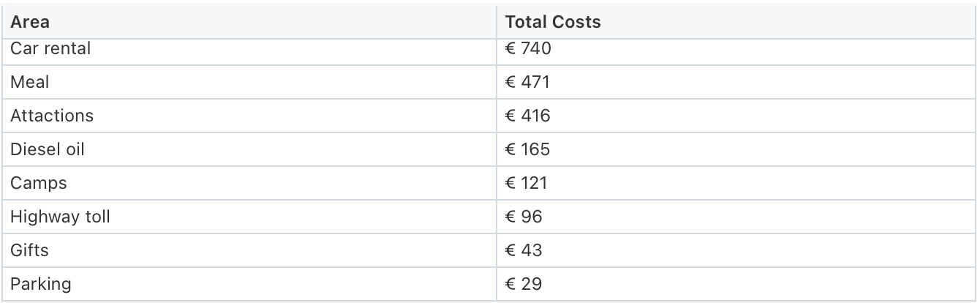Select the Parking cell
This screenshot has width=980, height=303.
(x=249, y=284)
